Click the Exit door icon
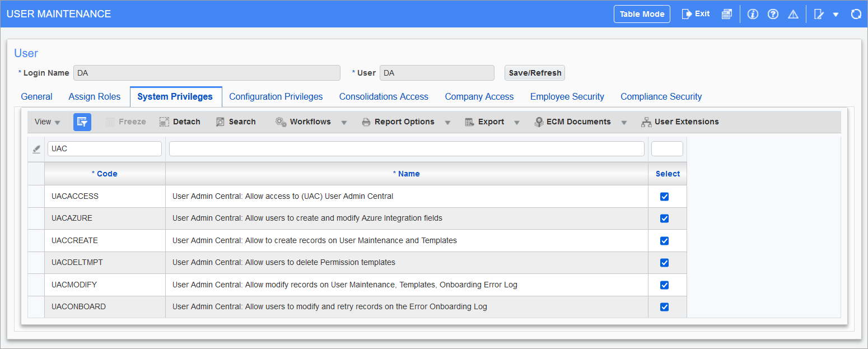The image size is (868, 349). (x=687, y=14)
